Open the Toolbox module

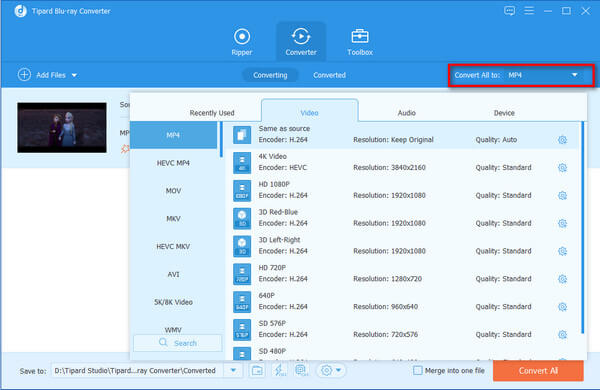[x=360, y=42]
